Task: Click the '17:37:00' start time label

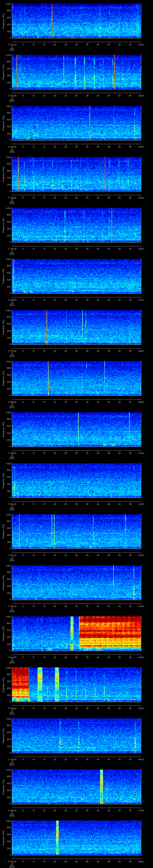Action: [12, 351]
